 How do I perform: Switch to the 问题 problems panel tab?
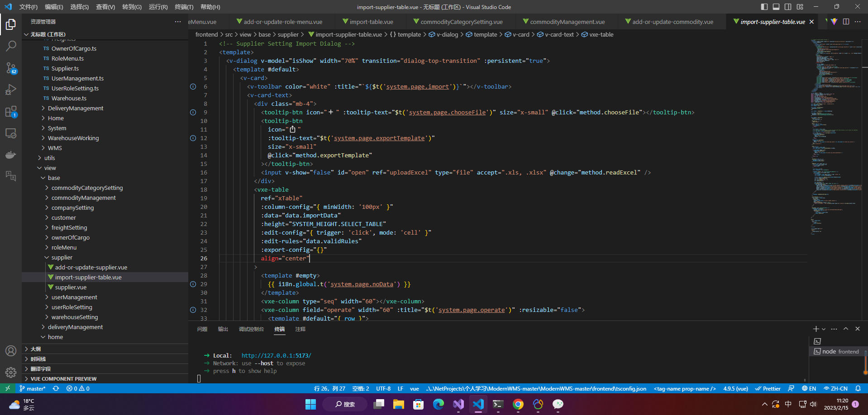(202, 329)
